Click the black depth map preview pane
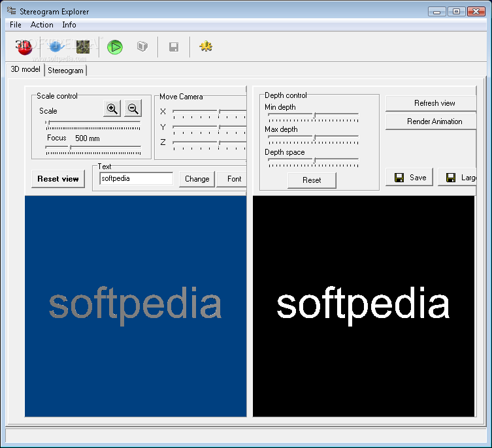Screen dimensions: 492x448 (x=364, y=306)
